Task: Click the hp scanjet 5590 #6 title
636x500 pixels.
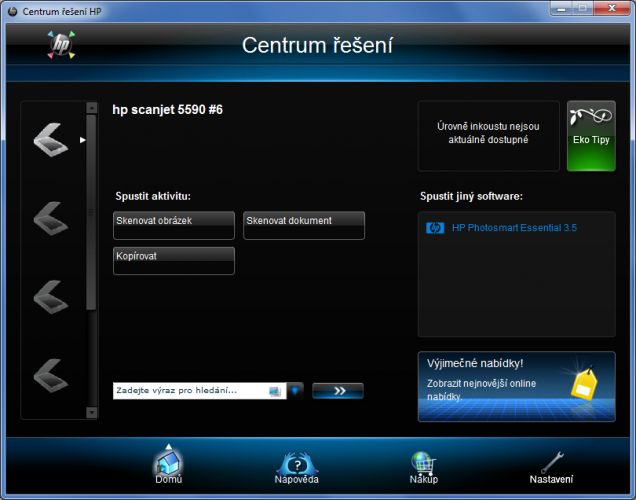Action: (x=168, y=109)
